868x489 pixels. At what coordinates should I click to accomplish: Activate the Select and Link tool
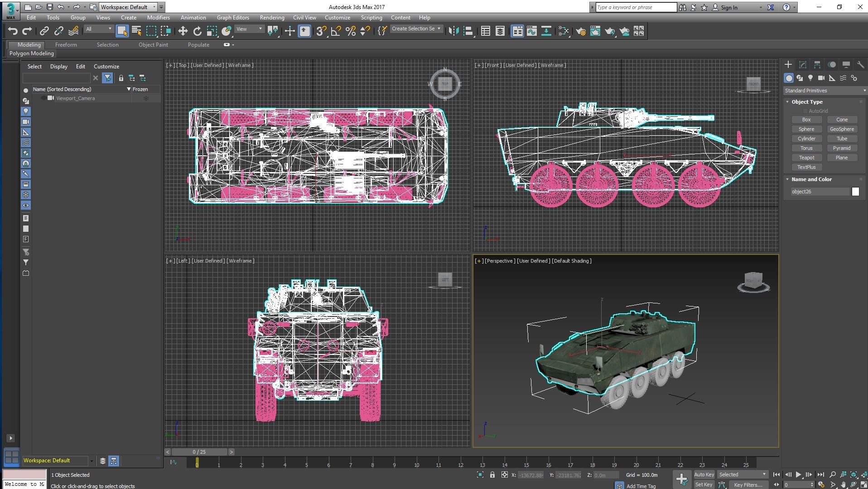[44, 31]
